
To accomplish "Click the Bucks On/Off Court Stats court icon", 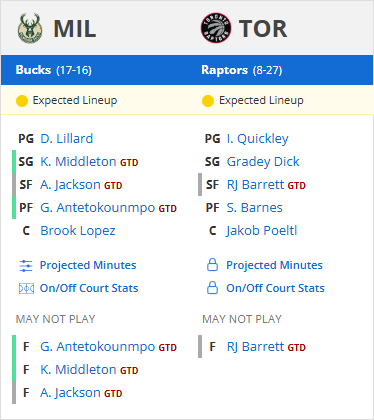I will point(26,288).
